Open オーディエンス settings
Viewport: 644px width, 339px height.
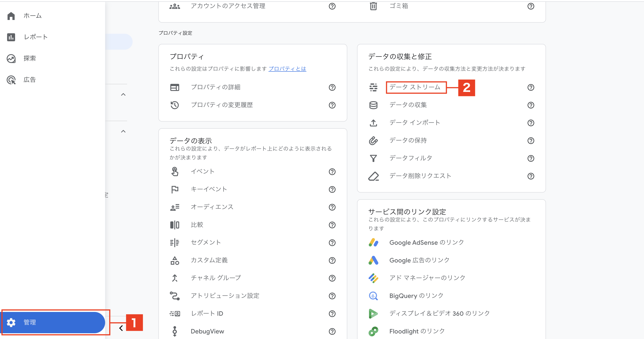(x=212, y=207)
